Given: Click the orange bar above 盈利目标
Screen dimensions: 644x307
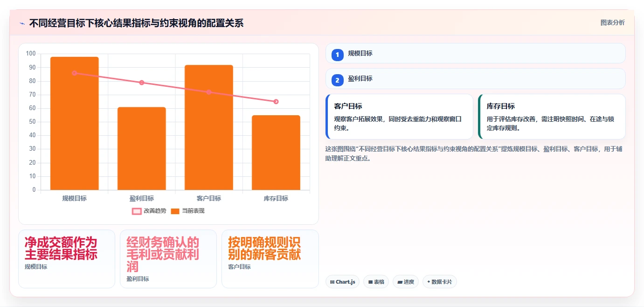Looking at the screenshot, I should click(142, 148).
